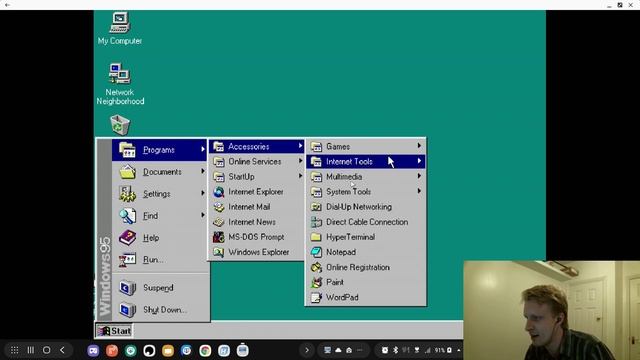Click the Help book icon
The height and width of the screenshot is (360, 640).
point(127,238)
